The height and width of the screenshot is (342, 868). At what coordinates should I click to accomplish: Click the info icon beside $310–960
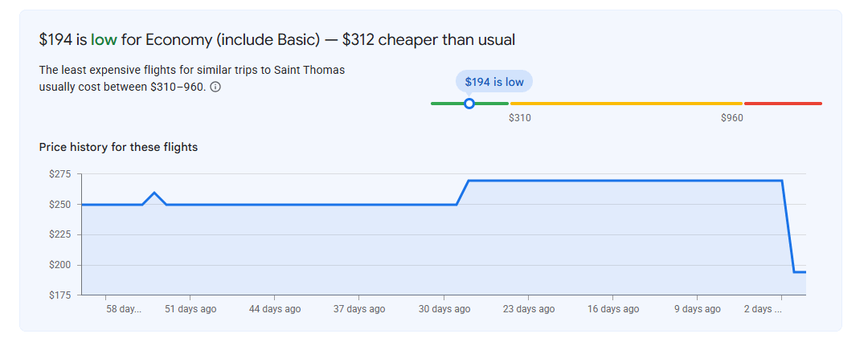[216, 87]
